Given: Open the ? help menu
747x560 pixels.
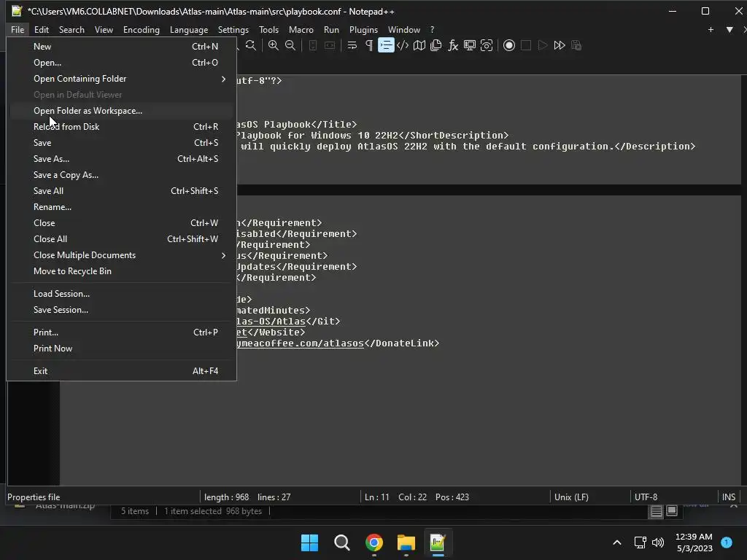Looking at the screenshot, I should coord(432,29).
